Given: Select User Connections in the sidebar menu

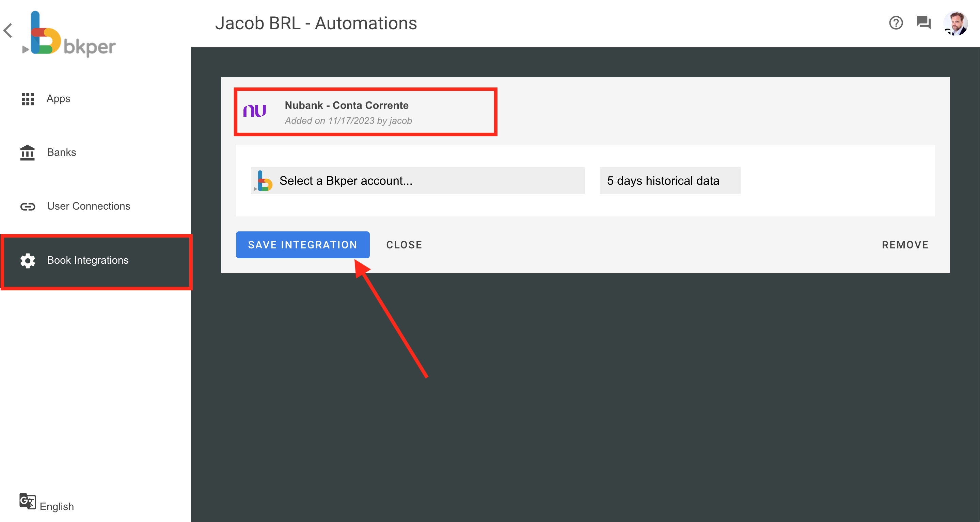Looking at the screenshot, I should pyautogui.click(x=88, y=206).
